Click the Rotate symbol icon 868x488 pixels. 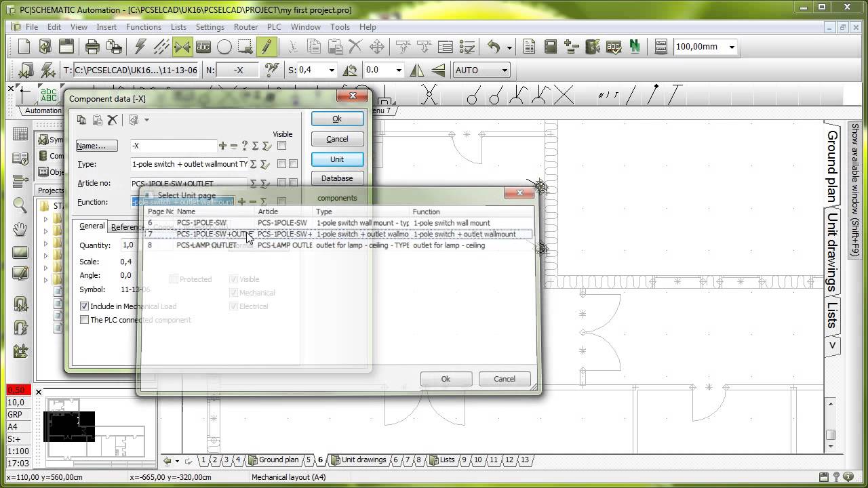click(350, 70)
